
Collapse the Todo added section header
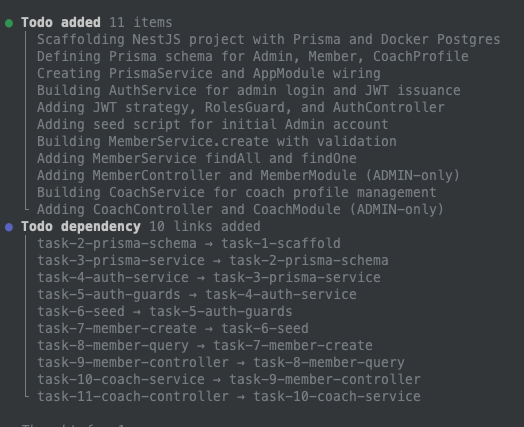click(x=97, y=23)
